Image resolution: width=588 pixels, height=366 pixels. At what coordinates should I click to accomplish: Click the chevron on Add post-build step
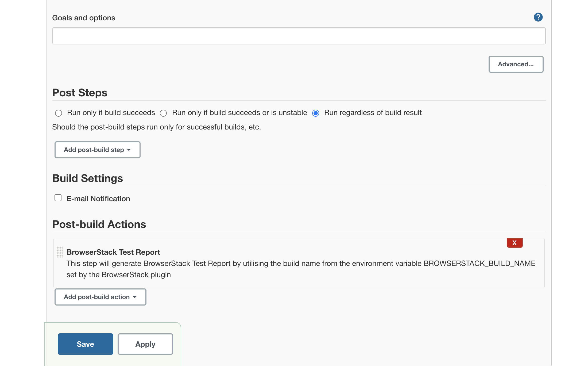(x=130, y=150)
